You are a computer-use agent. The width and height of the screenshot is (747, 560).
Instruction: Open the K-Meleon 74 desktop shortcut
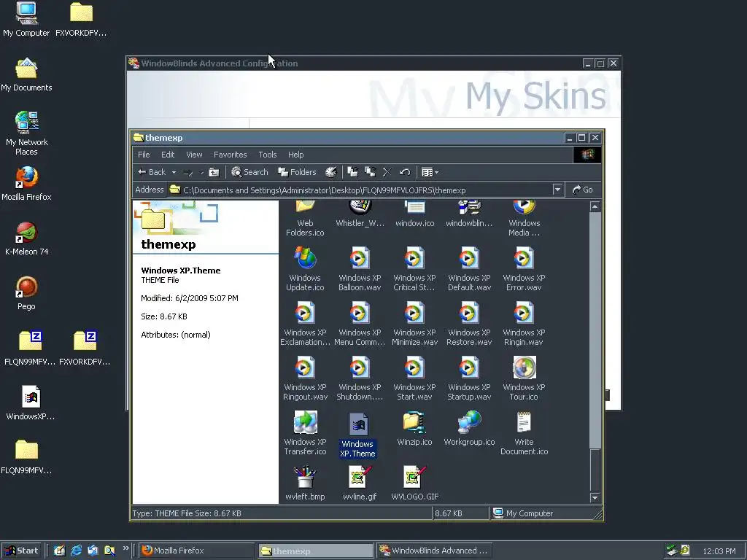coord(26,238)
